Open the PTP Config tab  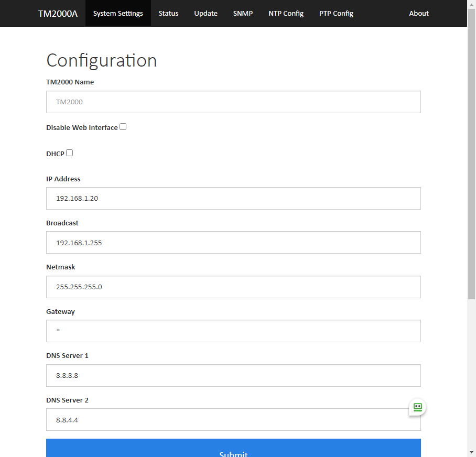(336, 13)
